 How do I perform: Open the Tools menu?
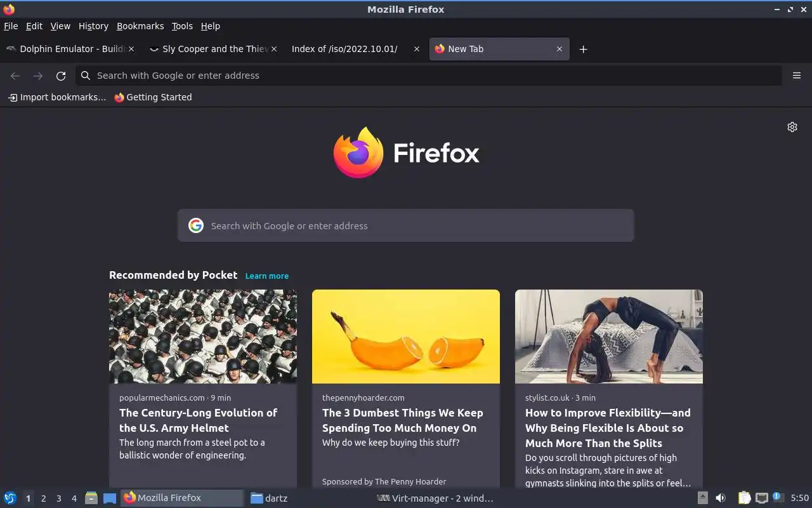[x=182, y=26]
